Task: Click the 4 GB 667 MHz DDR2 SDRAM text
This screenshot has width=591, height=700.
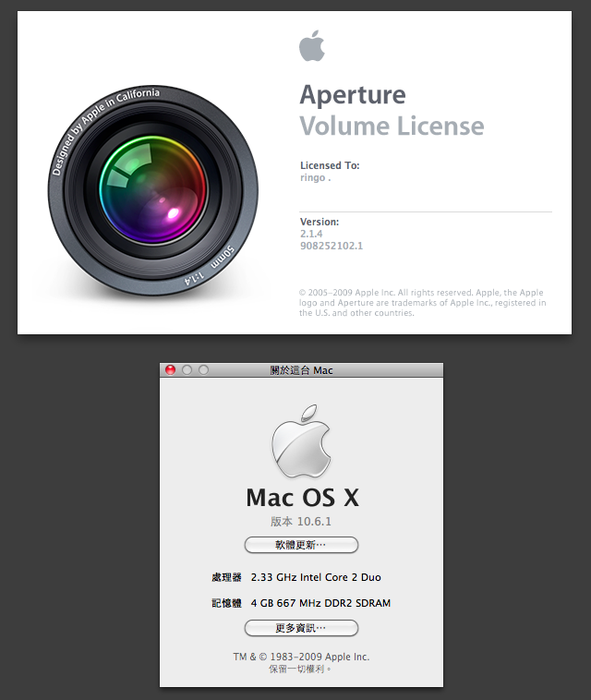Action: click(x=320, y=603)
